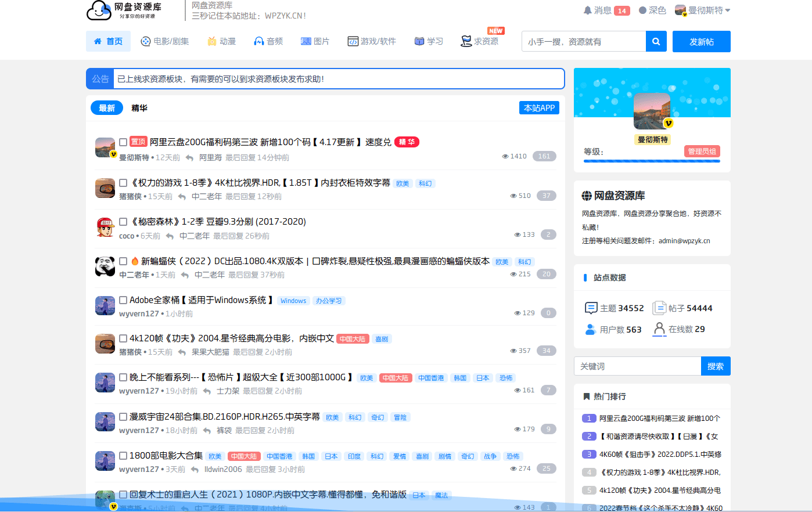The height and width of the screenshot is (512, 812).
Task: Check the 漫威宇宙24部合集 post checkbox
Action: tap(123, 417)
